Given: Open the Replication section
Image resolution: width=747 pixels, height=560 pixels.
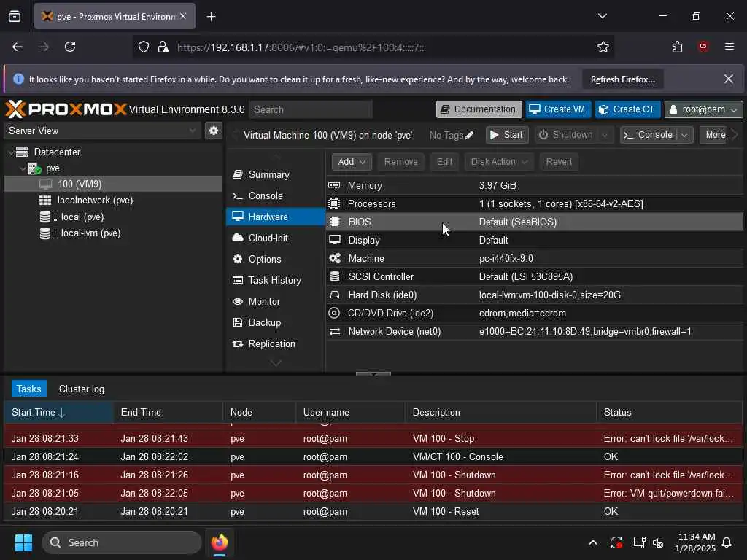Looking at the screenshot, I should point(271,344).
